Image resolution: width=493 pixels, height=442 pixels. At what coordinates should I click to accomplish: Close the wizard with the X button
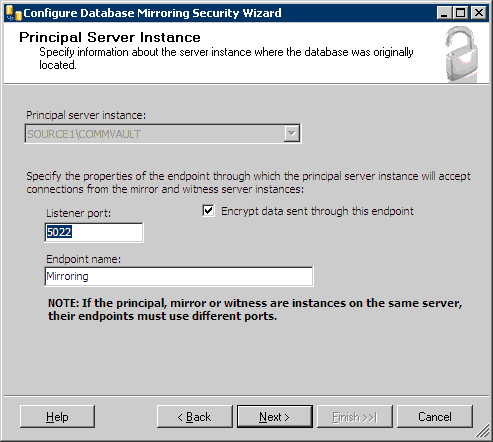(x=479, y=13)
